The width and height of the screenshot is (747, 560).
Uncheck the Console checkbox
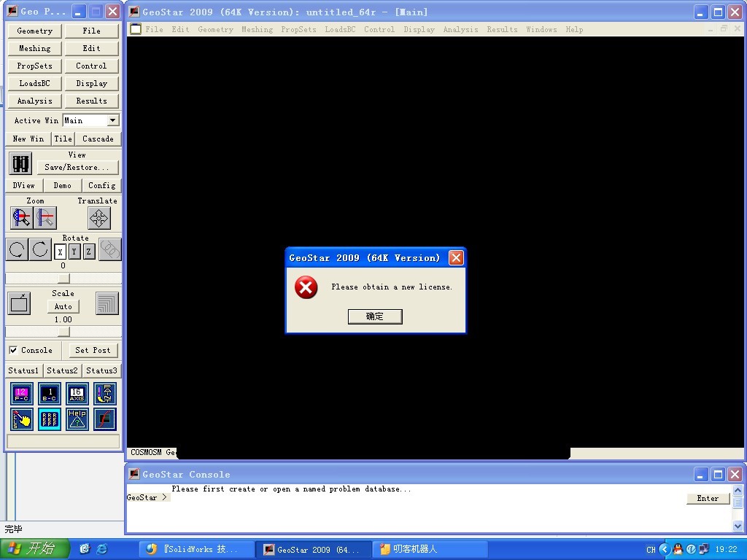[x=13, y=350]
